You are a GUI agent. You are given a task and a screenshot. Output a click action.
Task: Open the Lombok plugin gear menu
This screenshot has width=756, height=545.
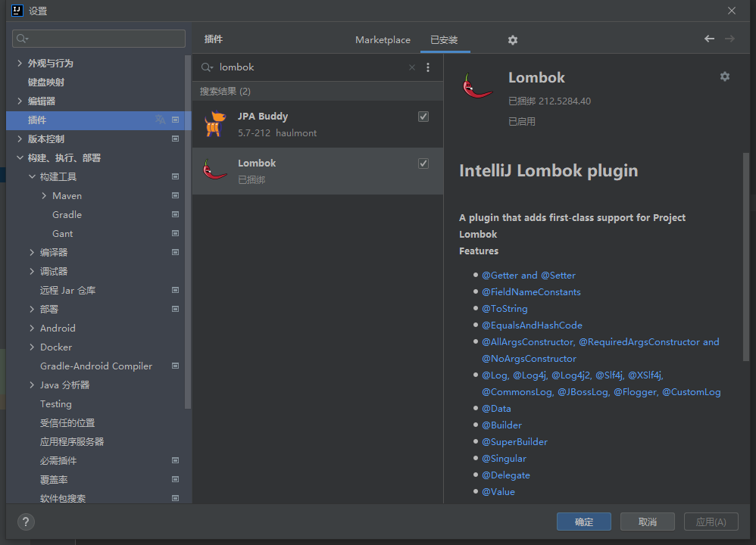[x=725, y=76]
